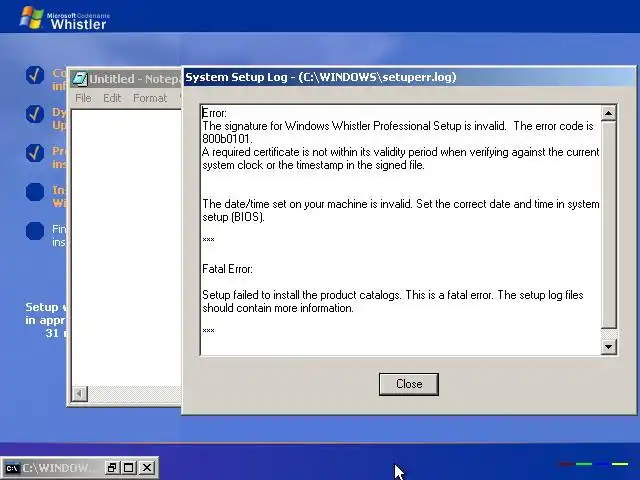The image size is (640, 480).
Task: Click the third checked setup step icon
Action: (x=35, y=153)
